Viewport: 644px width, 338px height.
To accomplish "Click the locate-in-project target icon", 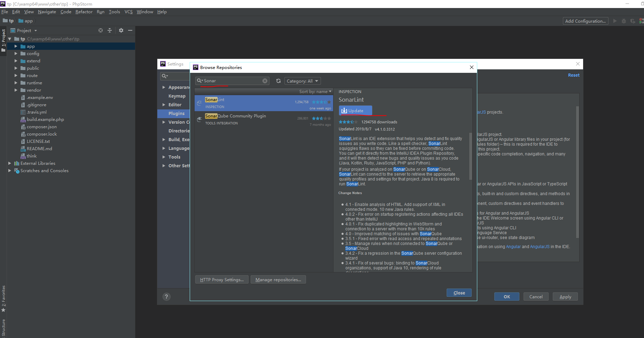I will [x=101, y=30].
